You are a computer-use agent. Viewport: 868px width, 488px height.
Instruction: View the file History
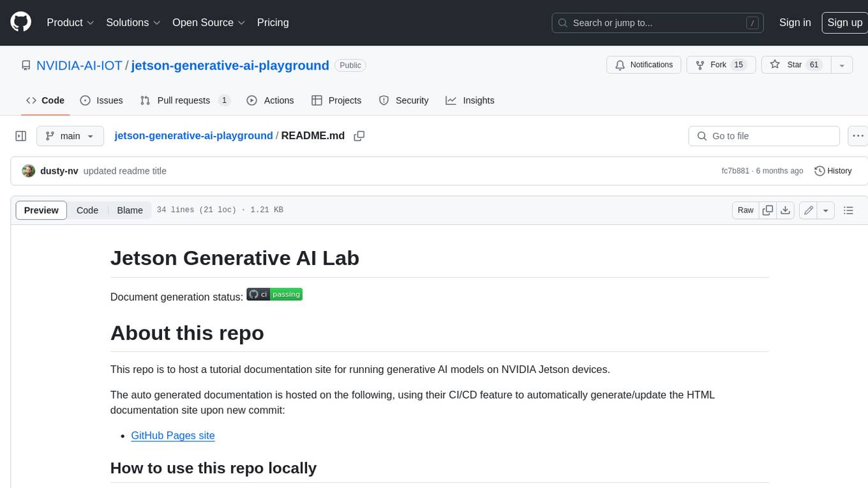[x=834, y=171]
